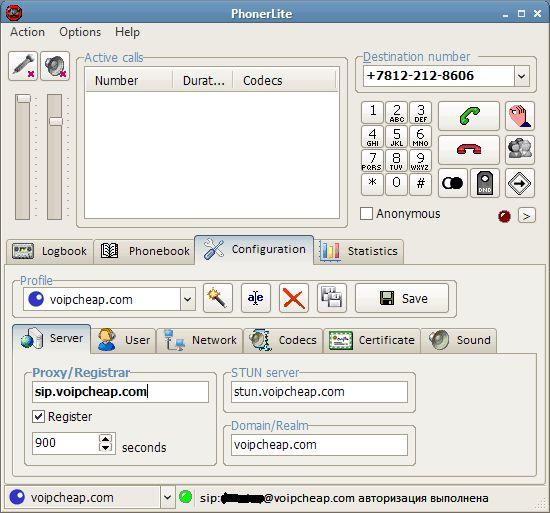
Task: Expand the Profile voipcheap.com dropdown
Action: click(188, 299)
